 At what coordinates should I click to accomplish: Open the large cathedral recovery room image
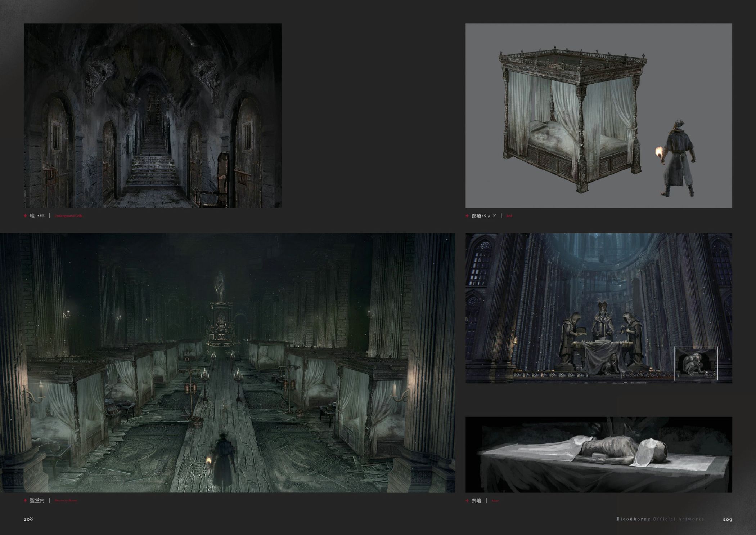point(228,362)
